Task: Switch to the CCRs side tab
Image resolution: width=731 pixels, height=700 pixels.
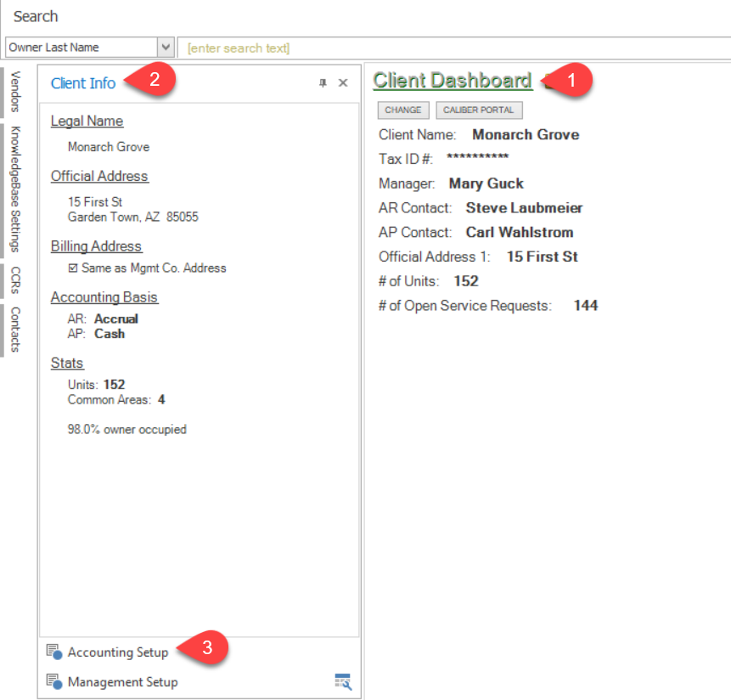Action: click(x=15, y=279)
